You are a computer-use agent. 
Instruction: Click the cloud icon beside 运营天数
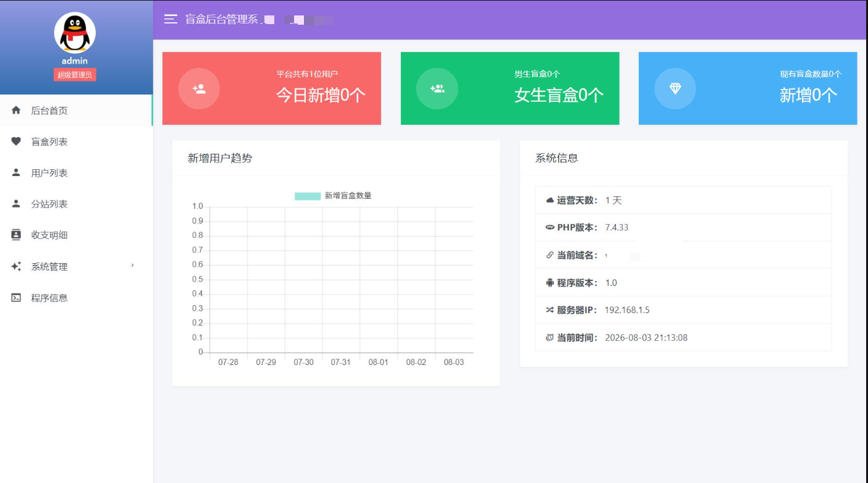click(550, 200)
